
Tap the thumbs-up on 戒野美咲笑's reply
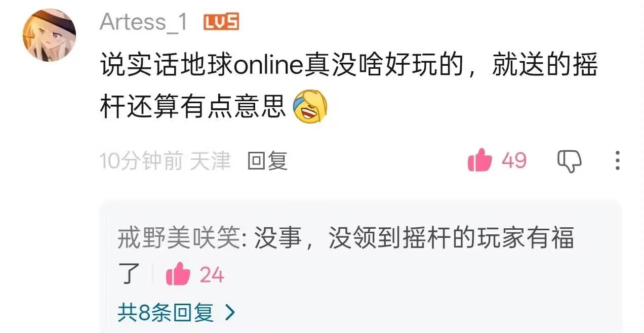(178, 275)
